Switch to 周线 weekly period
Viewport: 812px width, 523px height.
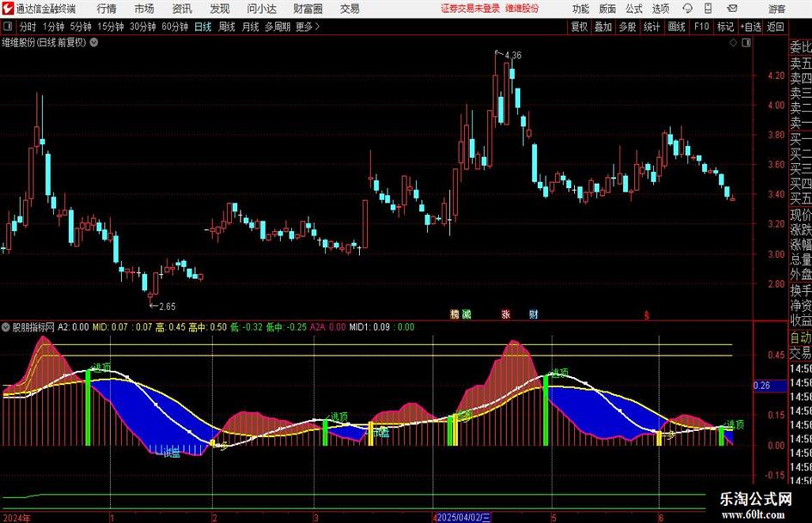[227, 27]
